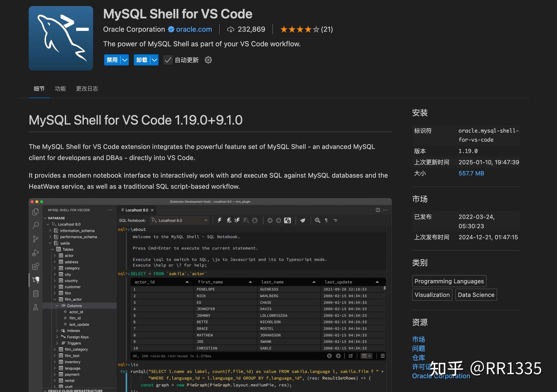Click the 557.7 MB size link

pos(471,173)
